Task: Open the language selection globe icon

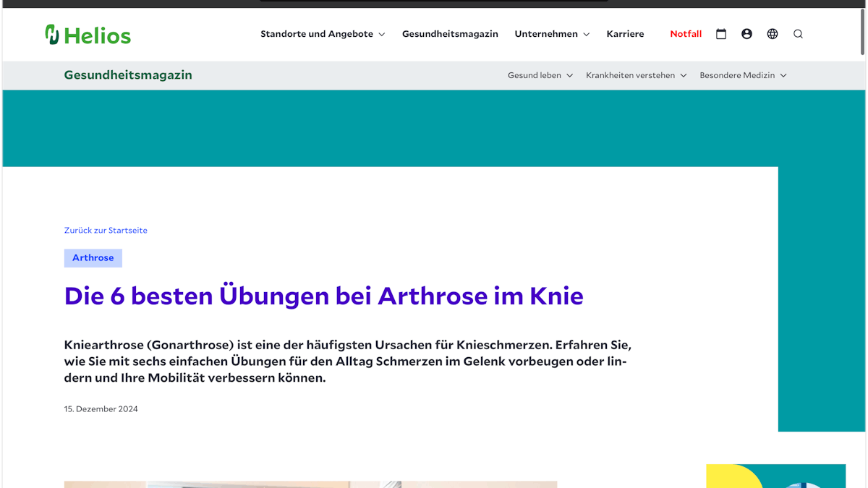Action: (772, 33)
